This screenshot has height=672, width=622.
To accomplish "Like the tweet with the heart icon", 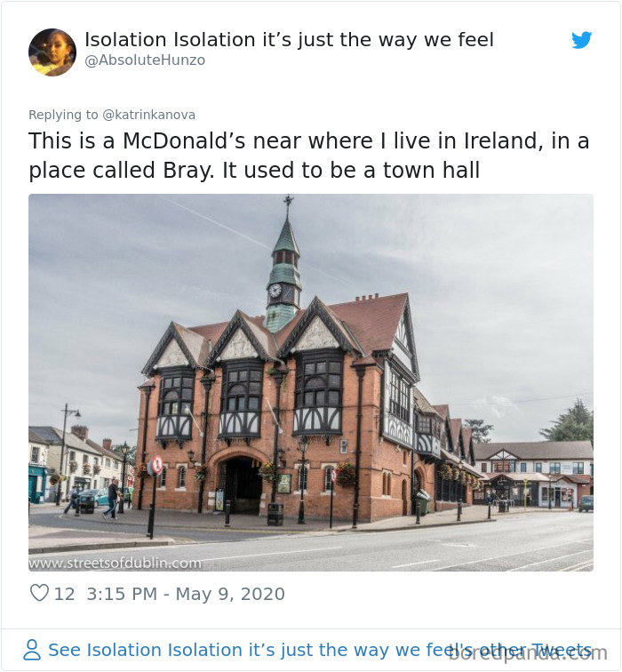I will coord(39,593).
